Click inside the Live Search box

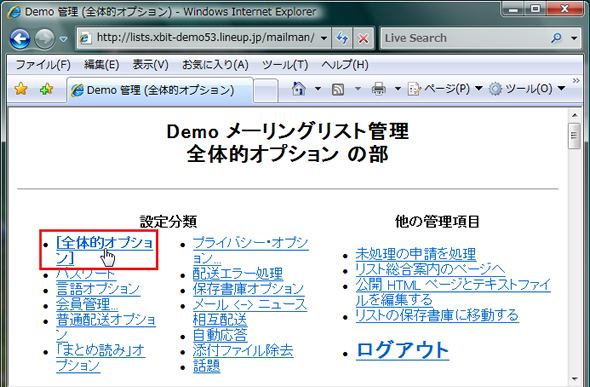(x=465, y=38)
